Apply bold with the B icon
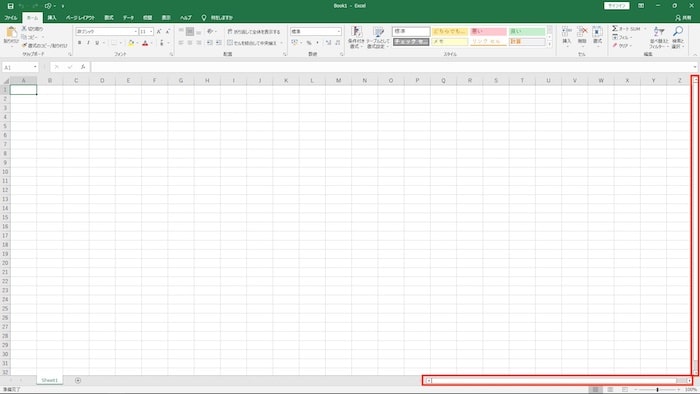This screenshot has height=394, width=700. (79, 43)
